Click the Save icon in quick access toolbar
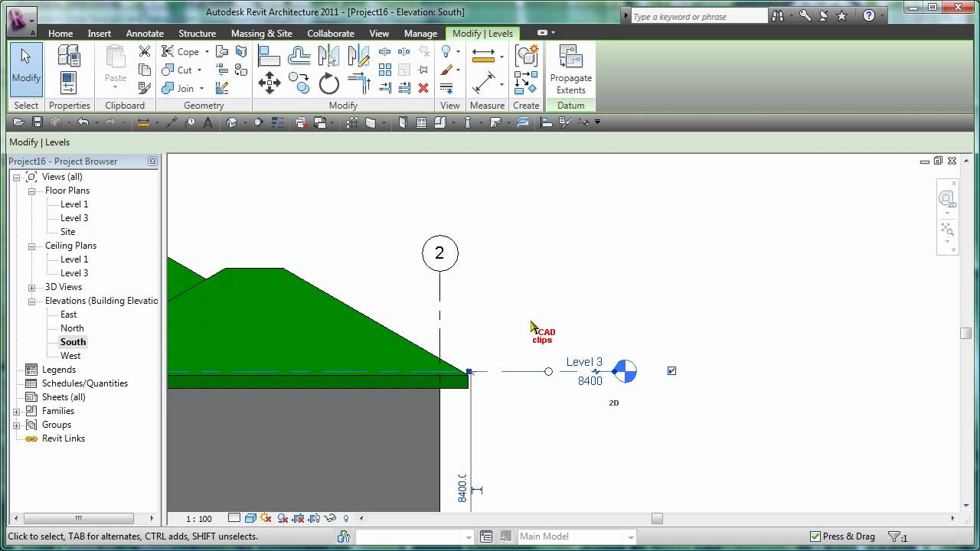The width and height of the screenshot is (980, 551). click(x=37, y=122)
